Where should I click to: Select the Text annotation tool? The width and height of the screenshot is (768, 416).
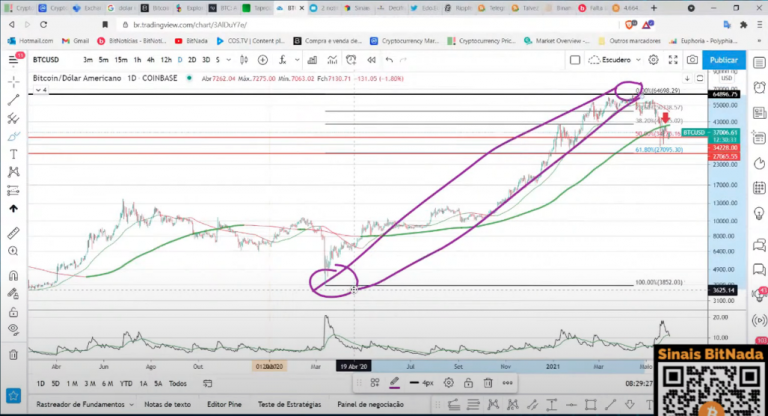click(x=13, y=154)
